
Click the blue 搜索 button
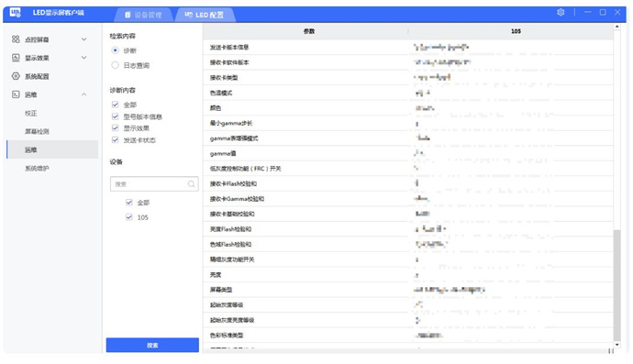tap(152, 345)
